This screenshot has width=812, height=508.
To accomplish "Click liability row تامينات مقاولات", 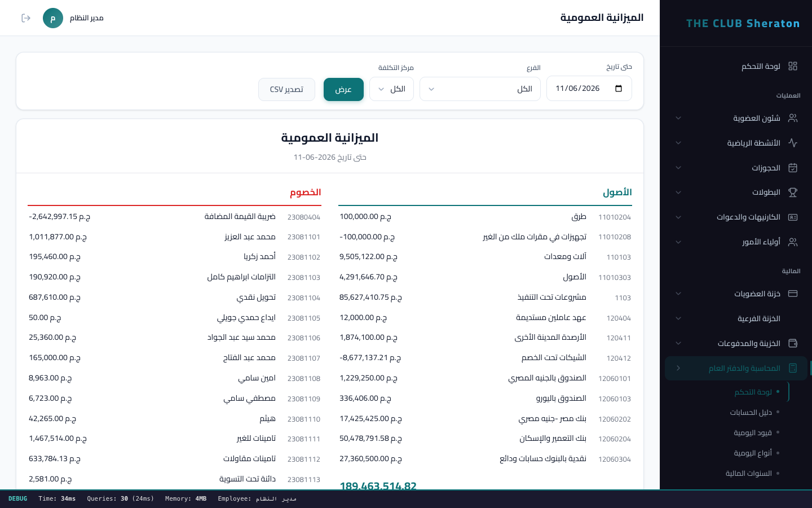I will [x=174, y=459].
